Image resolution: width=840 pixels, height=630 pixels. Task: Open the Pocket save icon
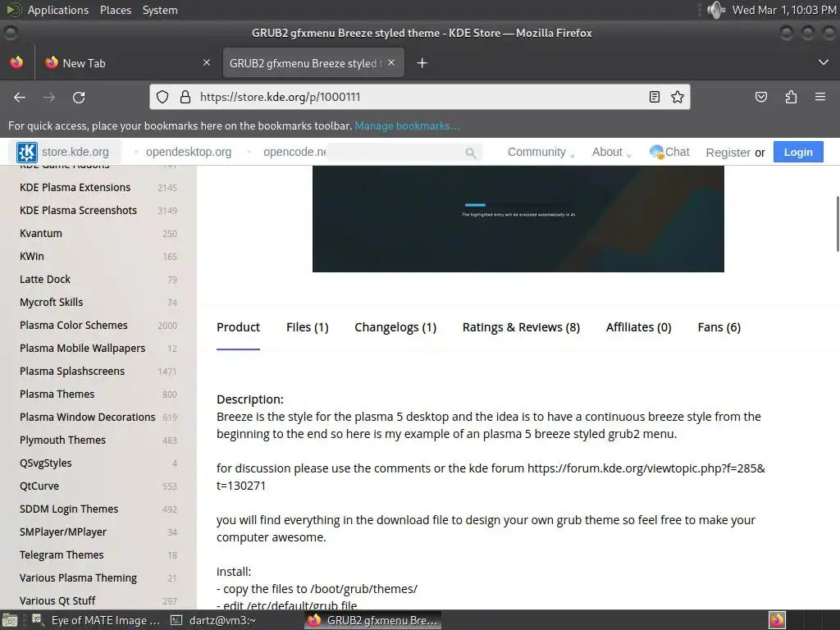click(x=760, y=97)
